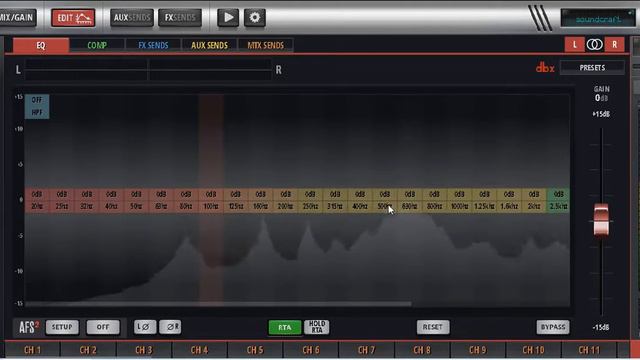
Task: Start playback with the play button
Action: pyautogui.click(x=228, y=18)
